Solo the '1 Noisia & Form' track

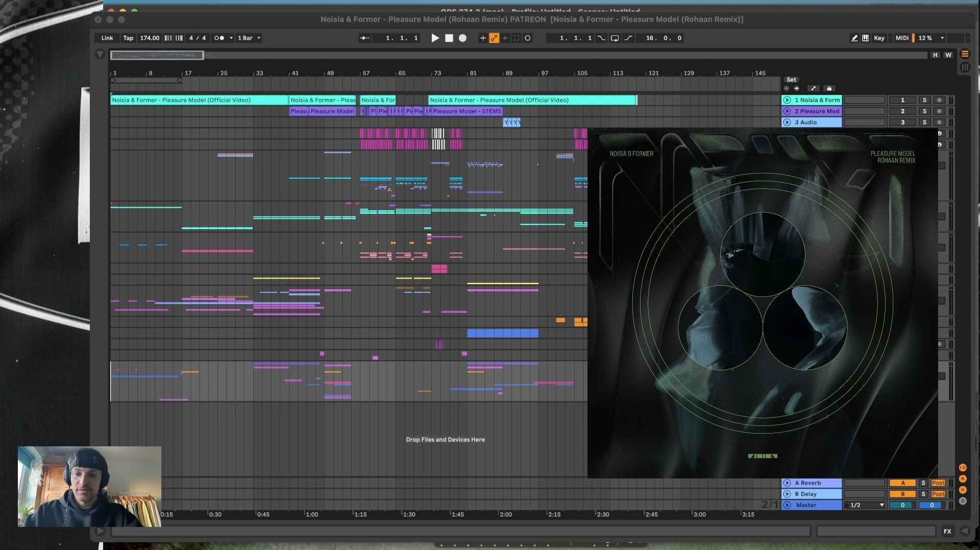tap(924, 101)
